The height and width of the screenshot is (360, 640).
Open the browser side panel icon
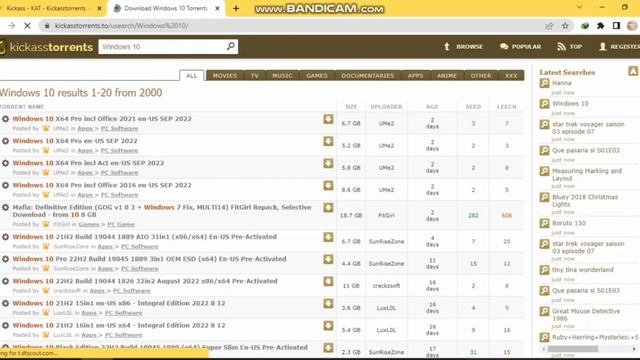616,26
